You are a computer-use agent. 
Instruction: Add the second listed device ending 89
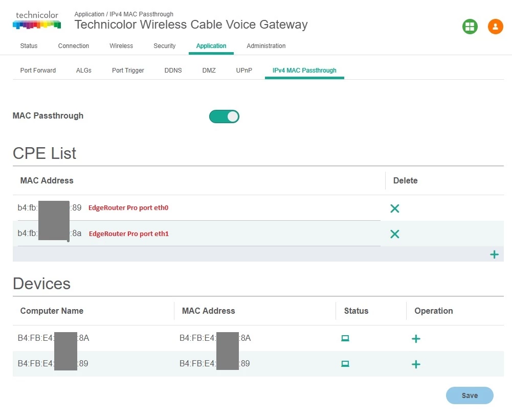(x=416, y=364)
